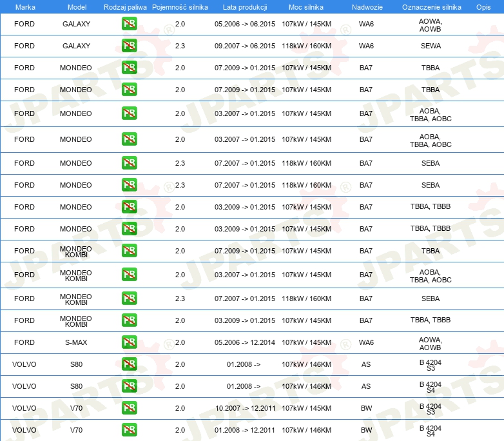Image resolution: width=504 pixels, height=441 pixels.
Task: Click the Pojemność silnika column header
Action: coord(180,7)
